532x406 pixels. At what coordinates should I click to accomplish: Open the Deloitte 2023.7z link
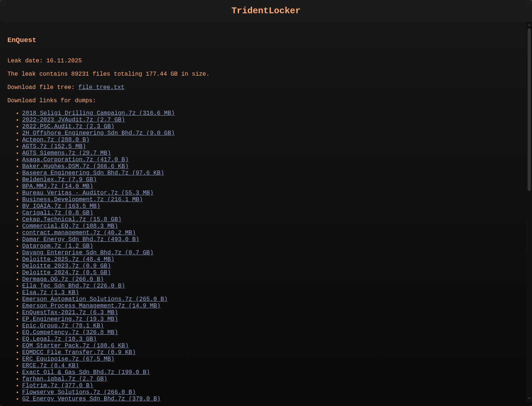(66, 266)
